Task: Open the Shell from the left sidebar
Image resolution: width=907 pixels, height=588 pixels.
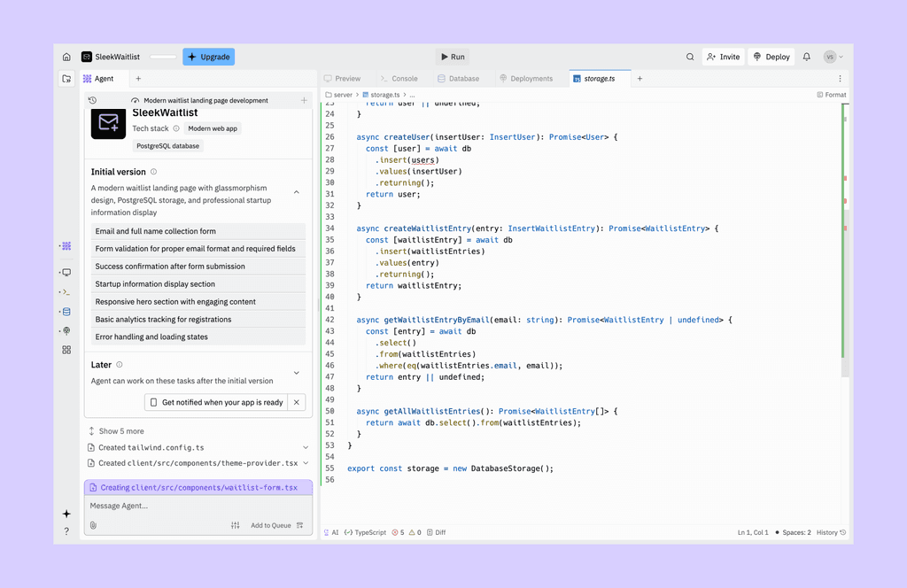Action: 66,291
